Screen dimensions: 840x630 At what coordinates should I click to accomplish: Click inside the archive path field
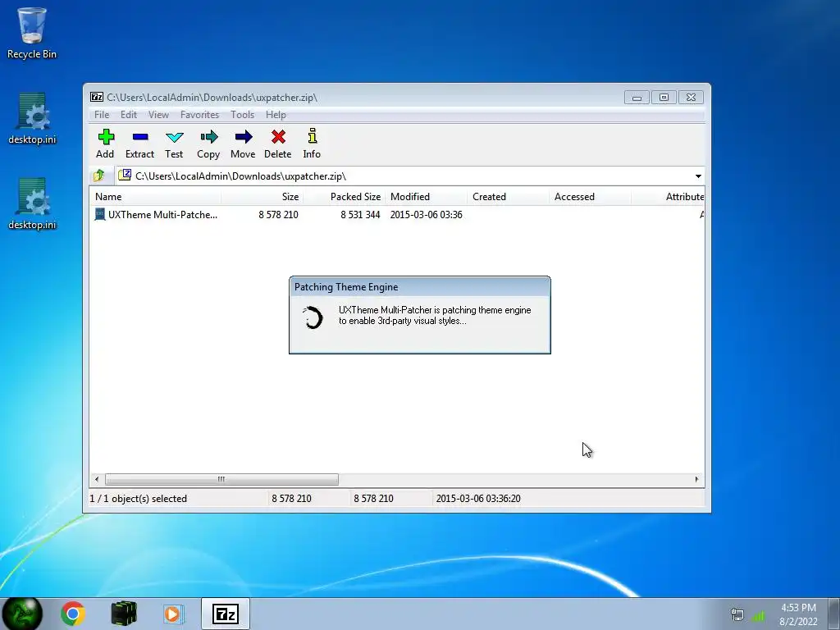(x=410, y=176)
